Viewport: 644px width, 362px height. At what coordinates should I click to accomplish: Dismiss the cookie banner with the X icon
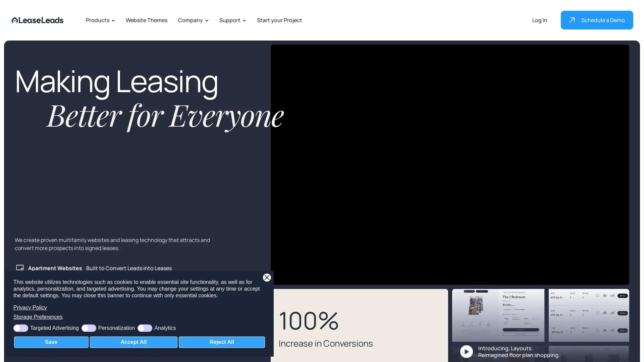267,278
